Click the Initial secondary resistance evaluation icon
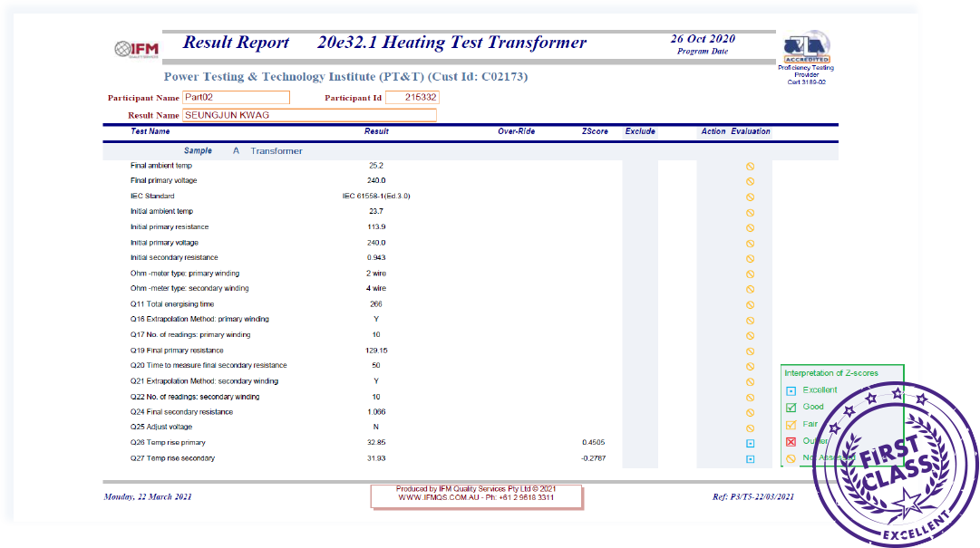Screen dimensions: 980x548 pos(750,258)
